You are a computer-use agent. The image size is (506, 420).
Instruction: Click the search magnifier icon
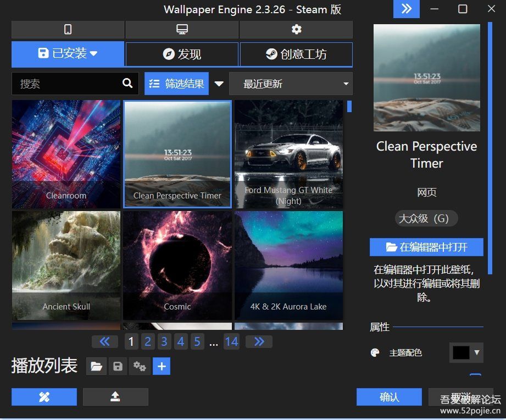click(127, 84)
